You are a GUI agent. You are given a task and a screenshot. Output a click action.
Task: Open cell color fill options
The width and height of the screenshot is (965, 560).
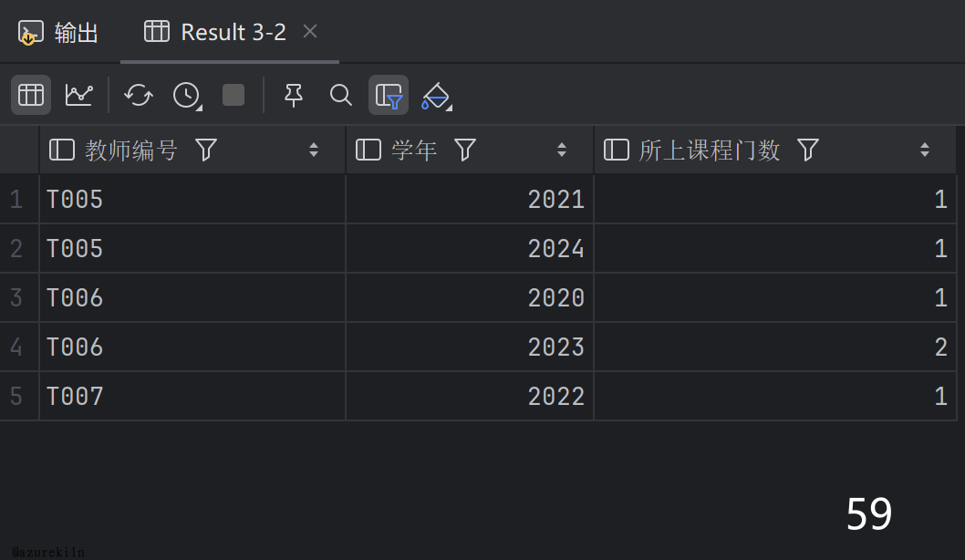pos(436,95)
